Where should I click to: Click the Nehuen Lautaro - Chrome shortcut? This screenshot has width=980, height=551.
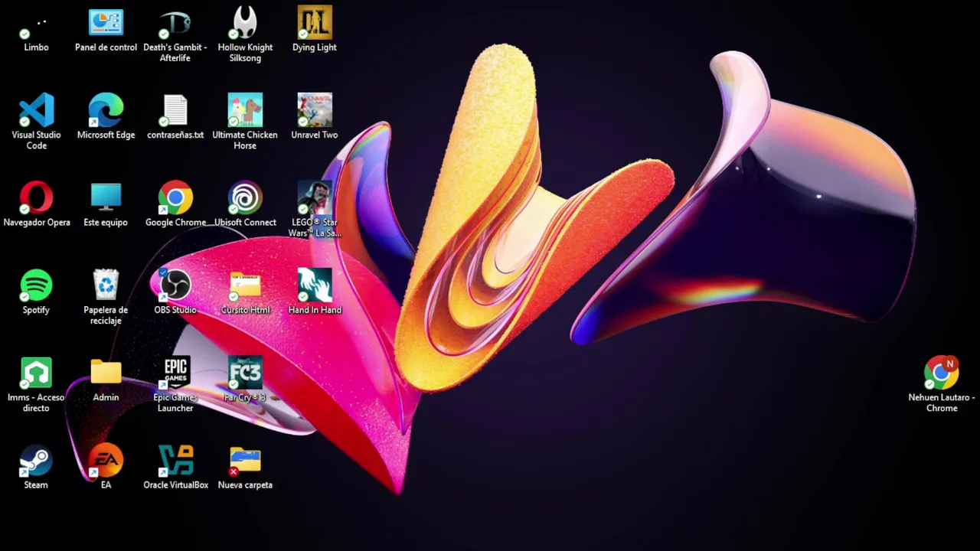pyautogui.click(x=942, y=385)
